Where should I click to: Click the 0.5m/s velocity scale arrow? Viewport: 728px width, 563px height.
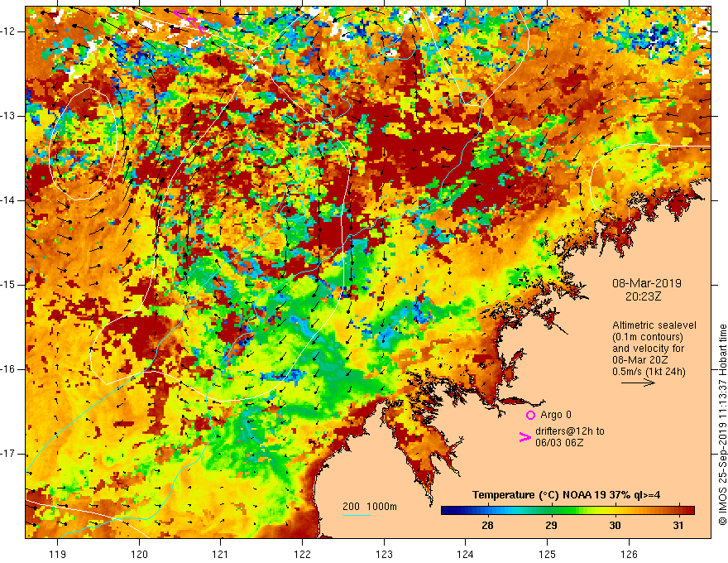pos(638,383)
